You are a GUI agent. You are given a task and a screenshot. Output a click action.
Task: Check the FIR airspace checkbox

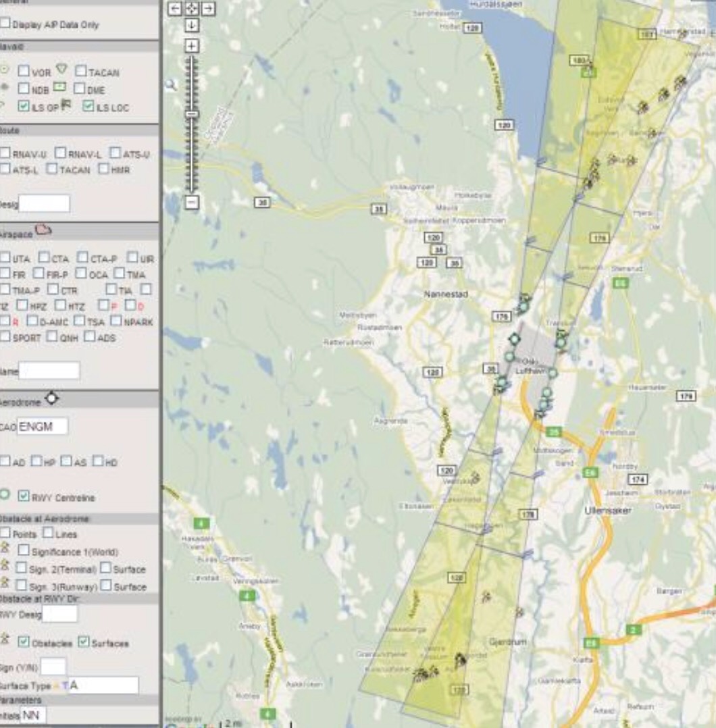pyautogui.click(x=5, y=273)
